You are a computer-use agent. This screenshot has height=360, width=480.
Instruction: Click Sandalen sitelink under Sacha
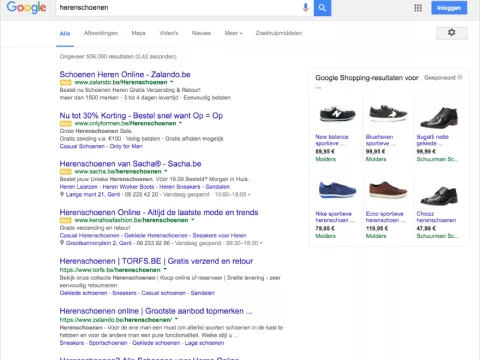coord(218,187)
